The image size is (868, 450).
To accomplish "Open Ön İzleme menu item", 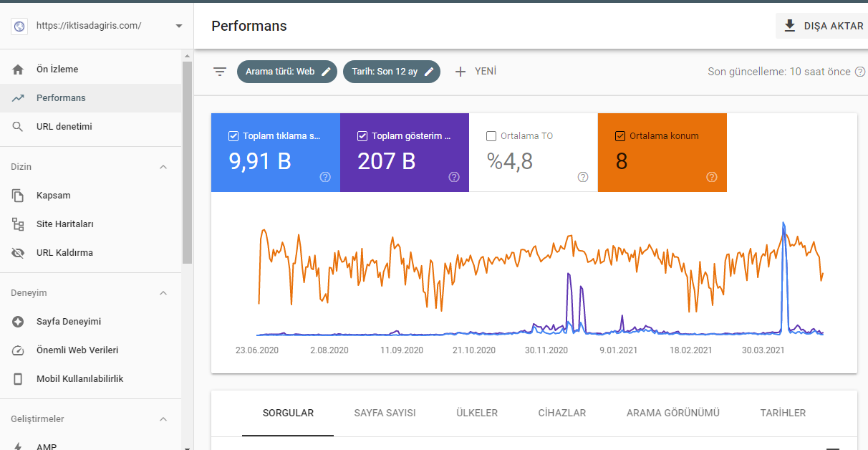I will coord(91,70).
